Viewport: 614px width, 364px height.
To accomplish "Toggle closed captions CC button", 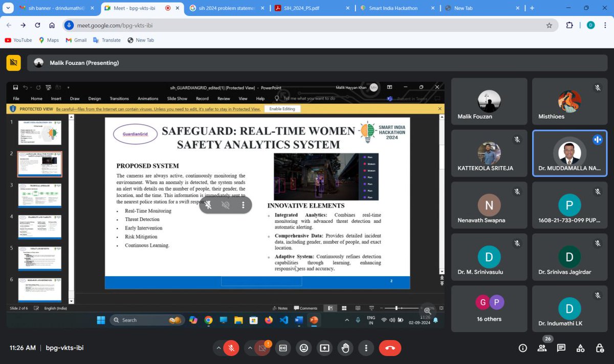I will [283, 348].
